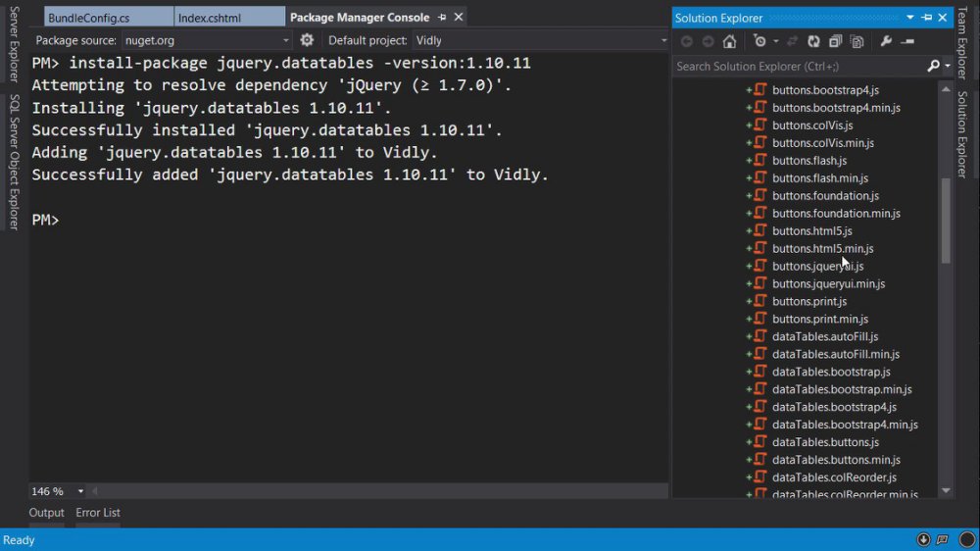Click the JS file icon of buttons.colVis.min.js
Screen dimensions: 980x551
click(x=760, y=142)
